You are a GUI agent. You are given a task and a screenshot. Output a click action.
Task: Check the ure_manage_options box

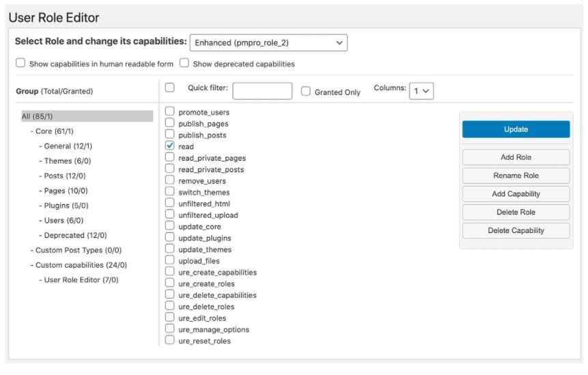coord(170,329)
